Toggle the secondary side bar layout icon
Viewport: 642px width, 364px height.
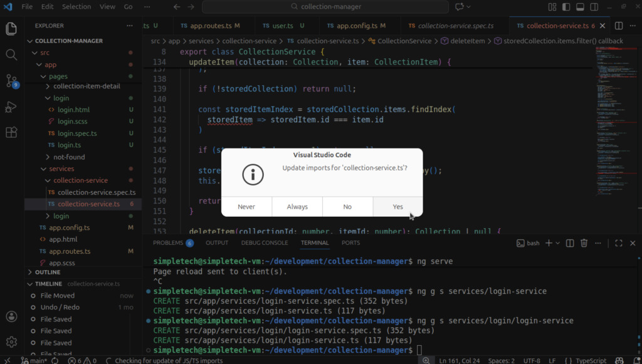[594, 7]
